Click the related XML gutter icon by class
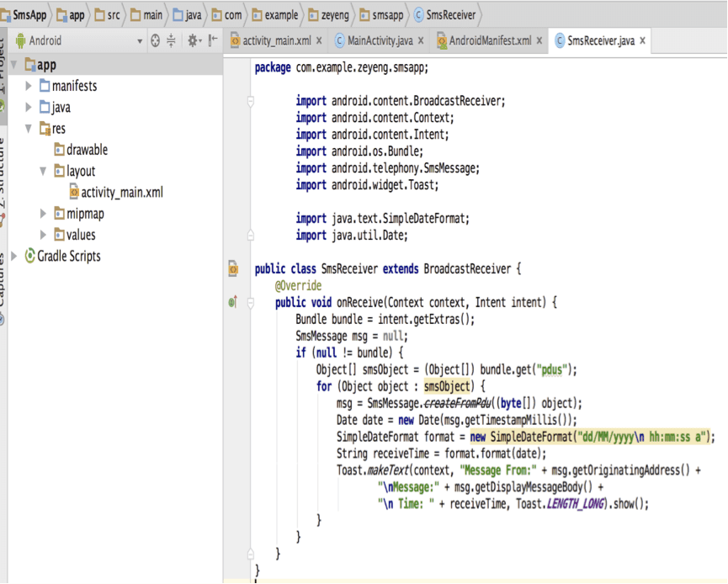This screenshot has width=728, height=584. [233, 269]
